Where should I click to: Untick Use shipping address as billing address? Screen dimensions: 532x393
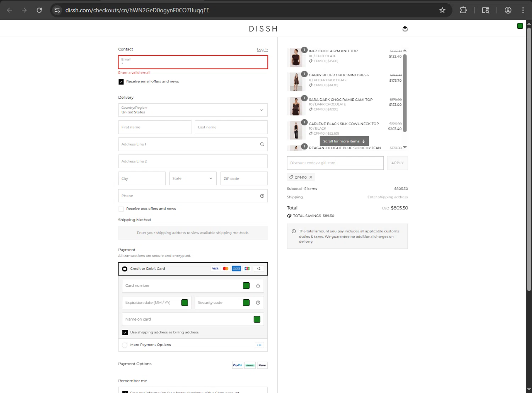(125, 332)
